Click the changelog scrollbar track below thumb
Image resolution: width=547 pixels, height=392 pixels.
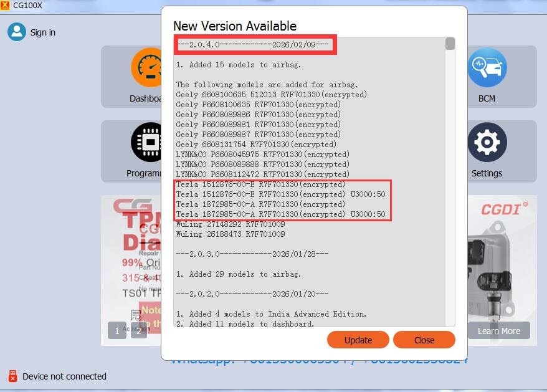tap(450, 188)
